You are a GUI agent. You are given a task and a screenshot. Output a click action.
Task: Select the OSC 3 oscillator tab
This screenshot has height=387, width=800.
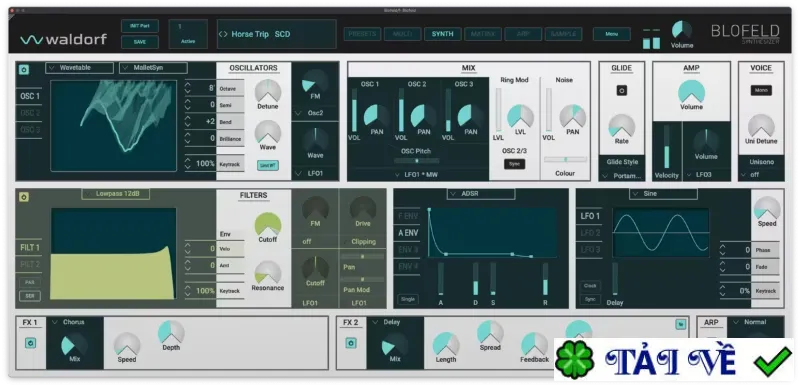point(30,130)
